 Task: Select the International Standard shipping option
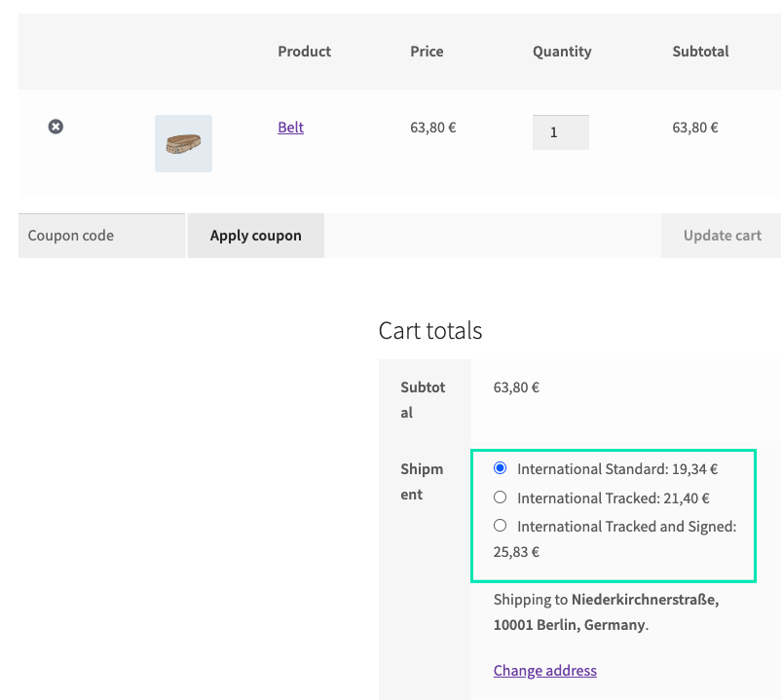point(500,468)
